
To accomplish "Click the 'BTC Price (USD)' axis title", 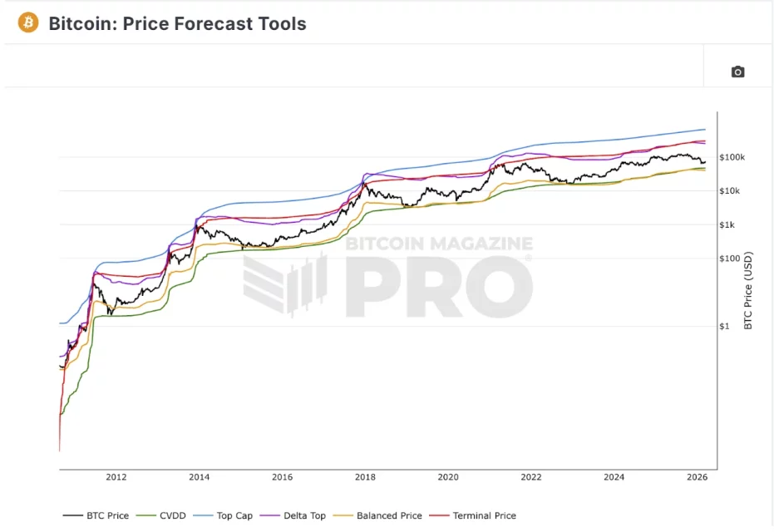I will 748,290.
